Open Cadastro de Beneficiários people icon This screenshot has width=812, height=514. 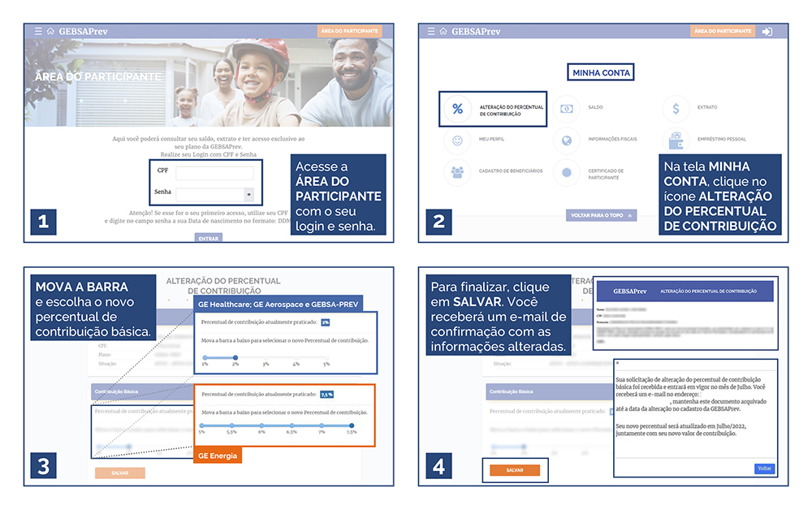tap(457, 172)
